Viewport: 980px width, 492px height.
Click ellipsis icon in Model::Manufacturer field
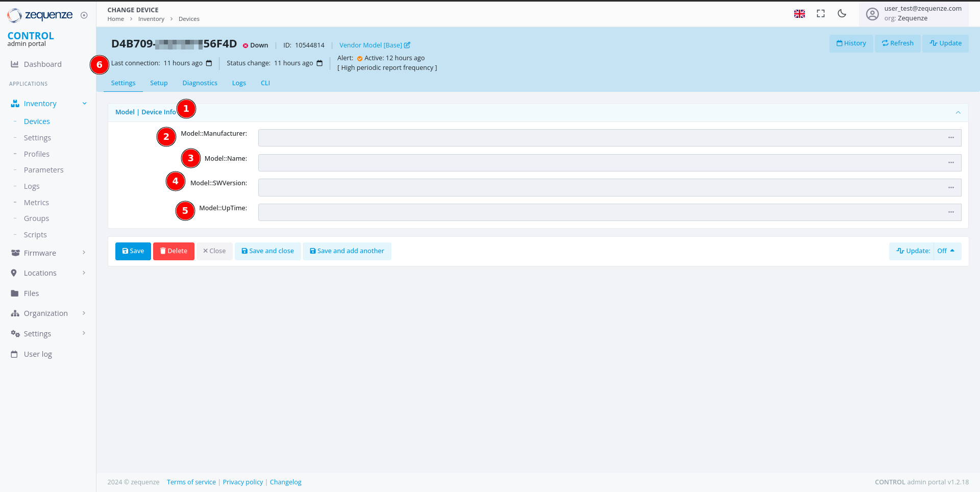point(951,138)
